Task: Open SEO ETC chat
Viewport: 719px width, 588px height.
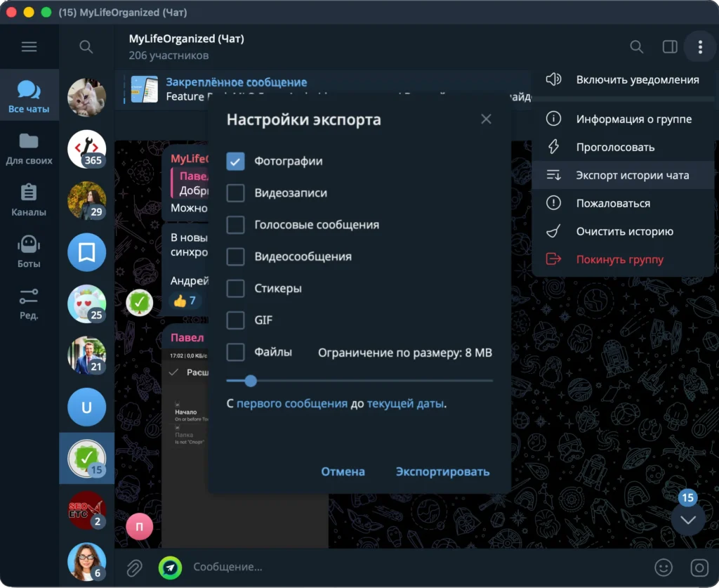Action: click(86, 510)
